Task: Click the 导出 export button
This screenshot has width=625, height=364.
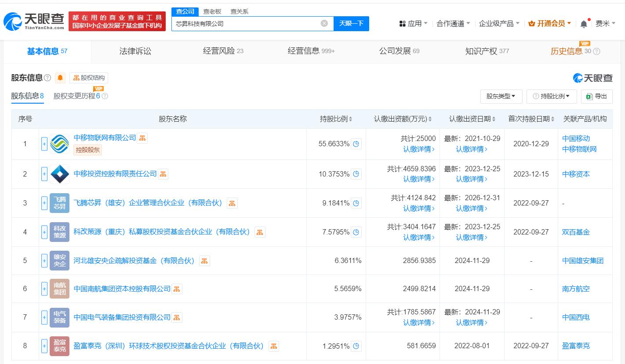Action: [x=596, y=96]
